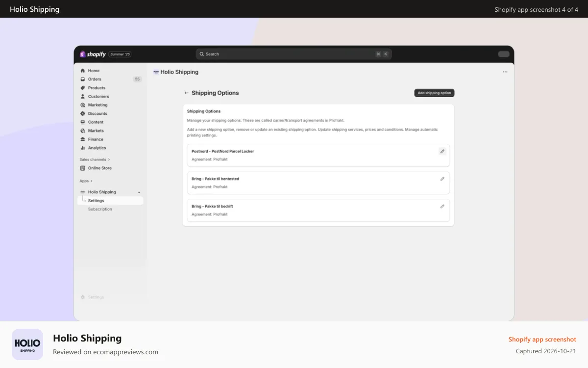Viewport: 588px width, 368px height.
Task: Select the Postnord - PostNord Parcel Locker card
Action: coord(318,155)
